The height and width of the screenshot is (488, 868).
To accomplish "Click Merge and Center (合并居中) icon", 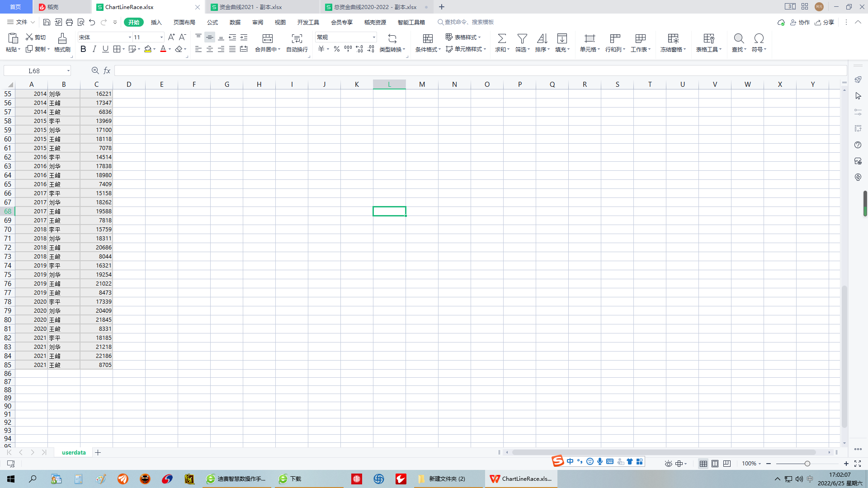I will (x=267, y=39).
